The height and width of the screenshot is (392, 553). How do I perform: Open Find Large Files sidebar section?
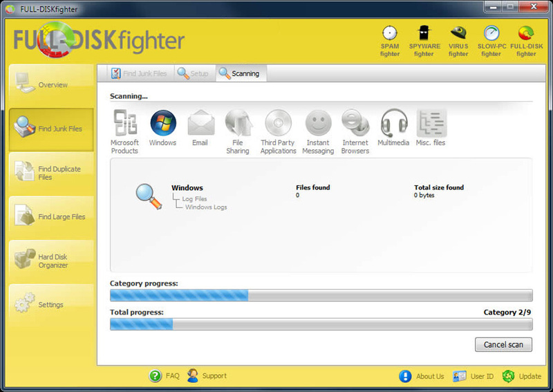[x=51, y=216]
